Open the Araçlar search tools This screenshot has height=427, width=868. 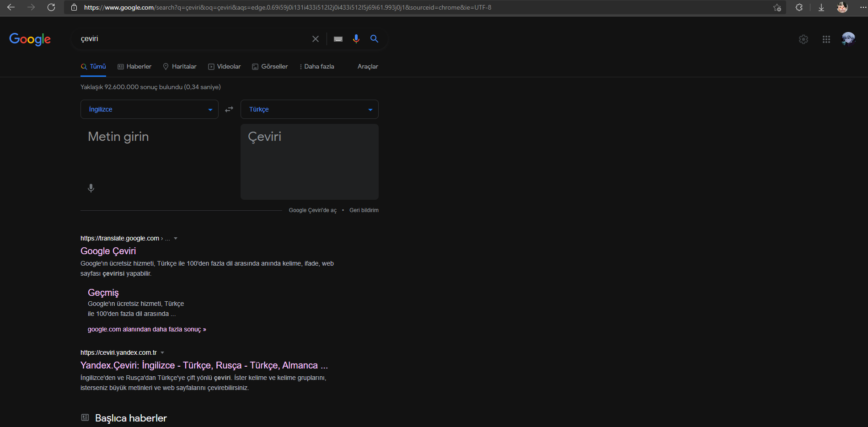[368, 67]
